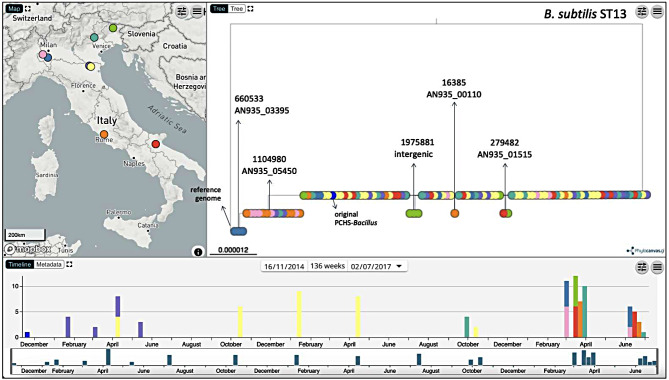Open the map panel hamburger menu
Viewport: 669px width, 380px height.
197,12
